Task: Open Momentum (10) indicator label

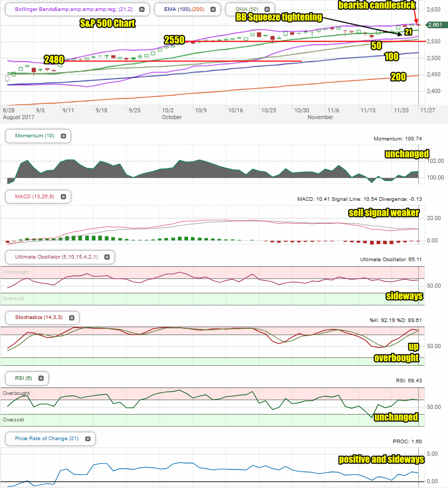Action: tap(34, 136)
